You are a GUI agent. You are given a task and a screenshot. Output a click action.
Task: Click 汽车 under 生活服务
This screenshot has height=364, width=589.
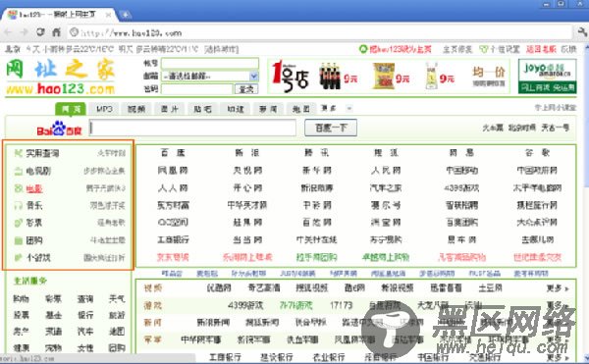pyautogui.click(x=85, y=332)
